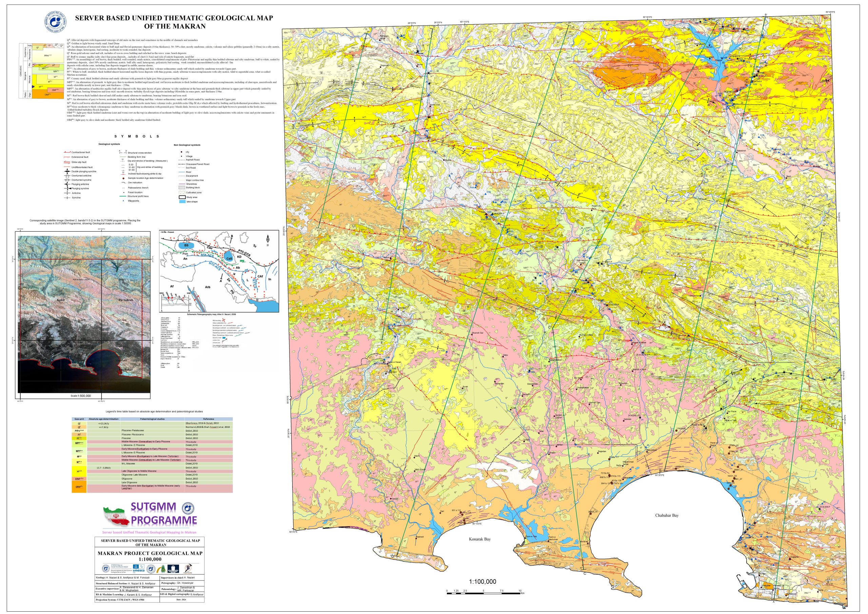This screenshot has height=614, width=868.
Task: Click the north arrow on the paleogeography map
Action: [268, 239]
